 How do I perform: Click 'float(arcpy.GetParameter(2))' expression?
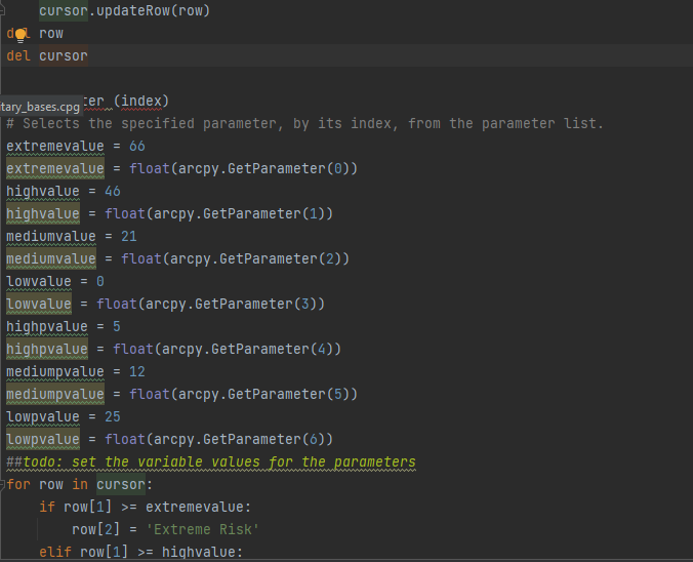pos(235,258)
